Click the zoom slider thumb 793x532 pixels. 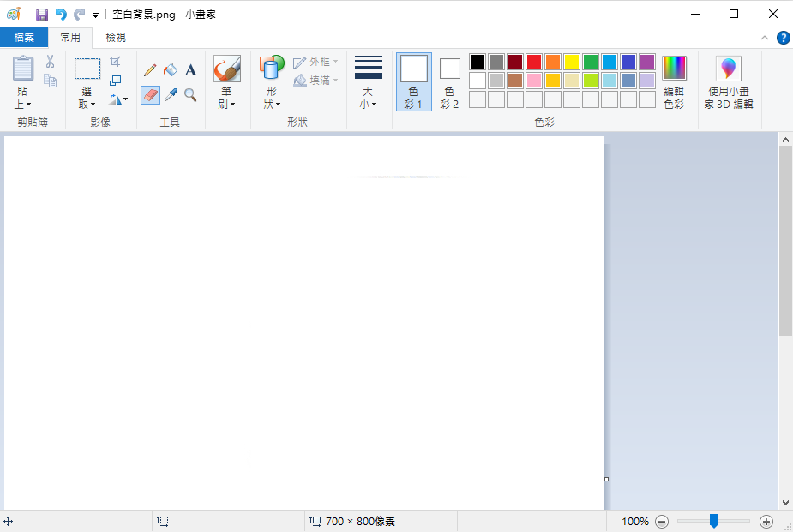click(713, 521)
